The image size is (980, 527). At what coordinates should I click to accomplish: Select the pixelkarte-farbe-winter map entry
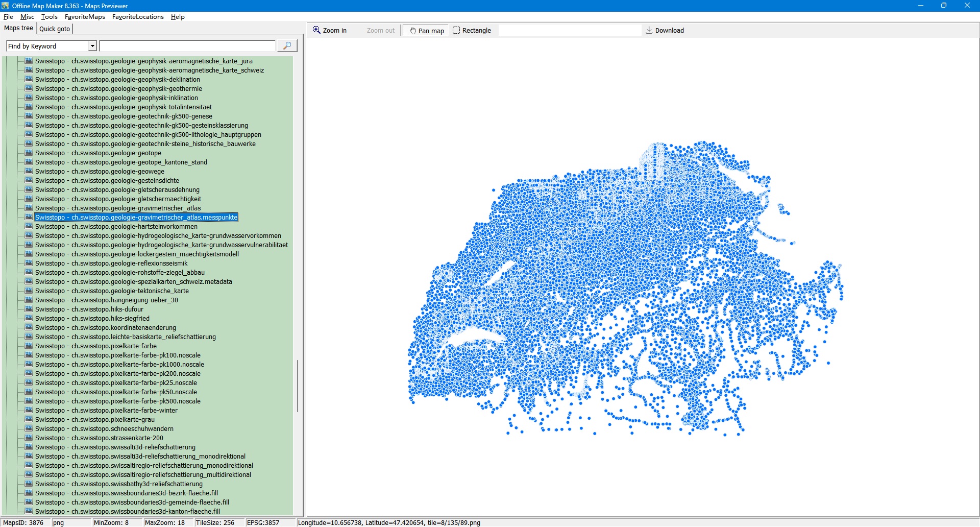coord(106,411)
